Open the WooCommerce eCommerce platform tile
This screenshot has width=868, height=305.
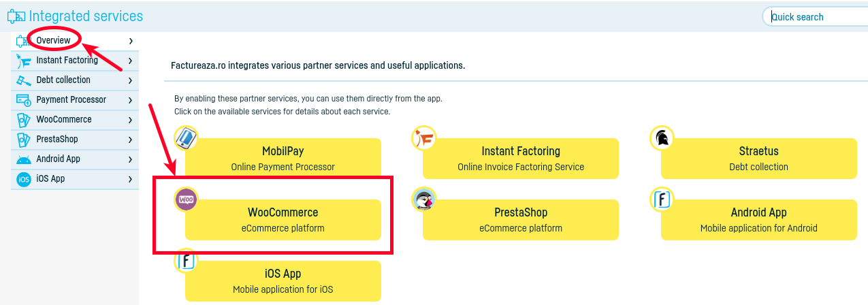tap(283, 220)
